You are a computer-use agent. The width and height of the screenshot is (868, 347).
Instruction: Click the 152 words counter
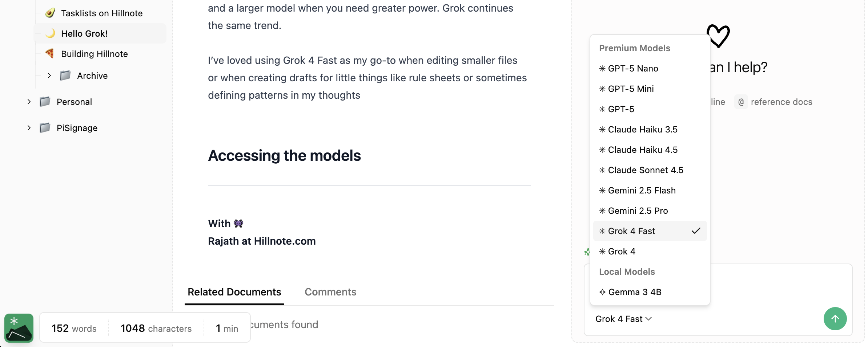click(x=74, y=328)
